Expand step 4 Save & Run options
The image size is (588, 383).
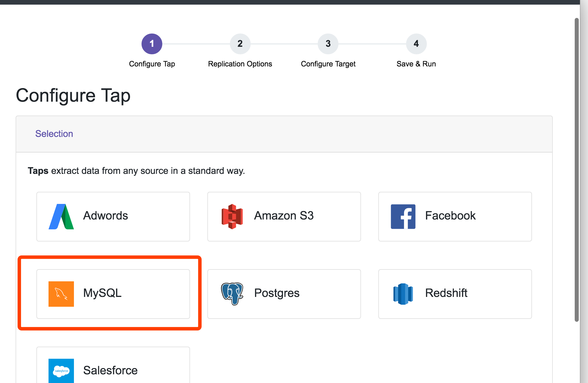click(x=415, y=42)
